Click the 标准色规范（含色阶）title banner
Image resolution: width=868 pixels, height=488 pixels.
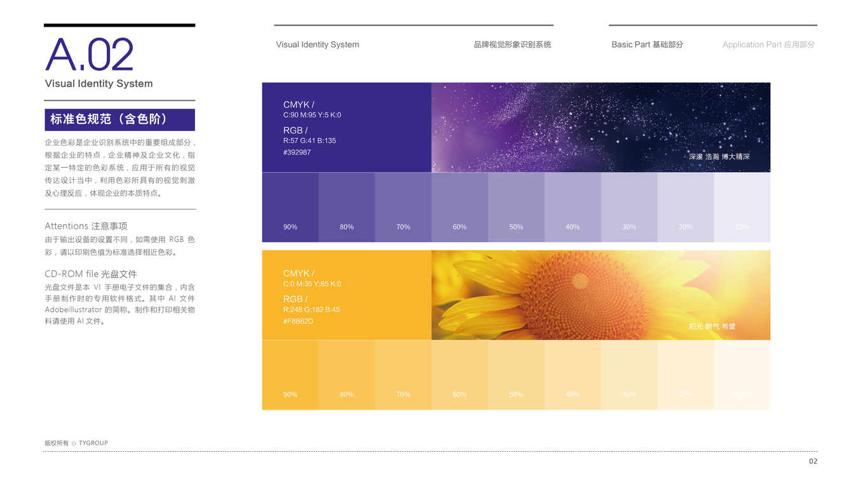tap(119, 119)
